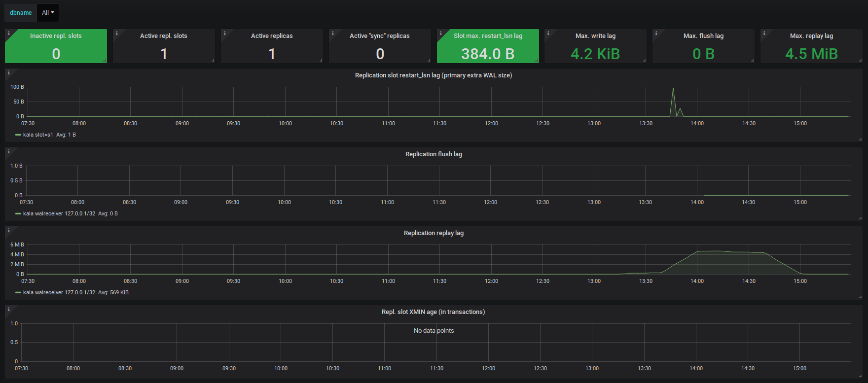The image size is (868, 383).
Task: Click the Max. flush lag panel title
Action: tap(703, 36)
